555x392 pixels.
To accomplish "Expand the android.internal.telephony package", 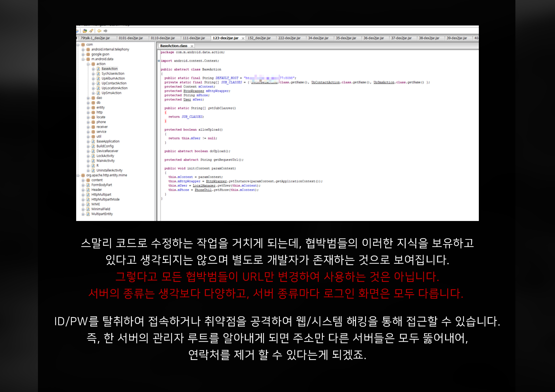I will (x=83, y=50).
